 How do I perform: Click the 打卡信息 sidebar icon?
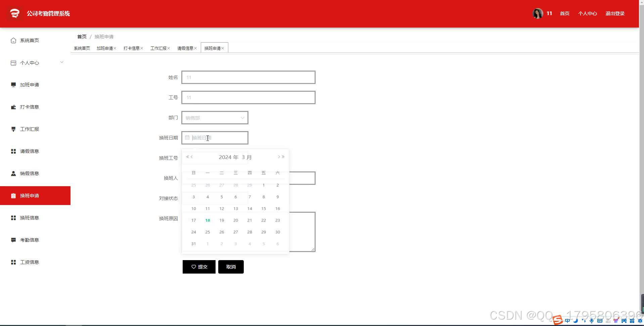click(x=13, y=107)
